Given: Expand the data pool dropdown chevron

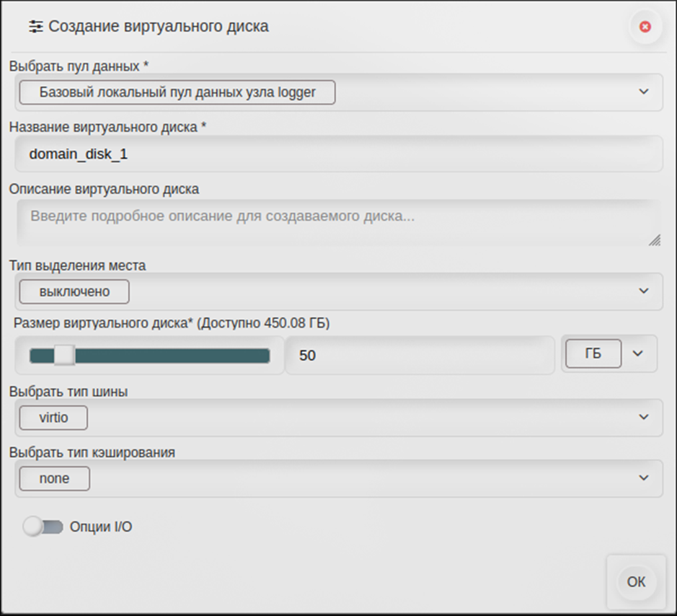Looking at the screenshot, I should [643, 92].
